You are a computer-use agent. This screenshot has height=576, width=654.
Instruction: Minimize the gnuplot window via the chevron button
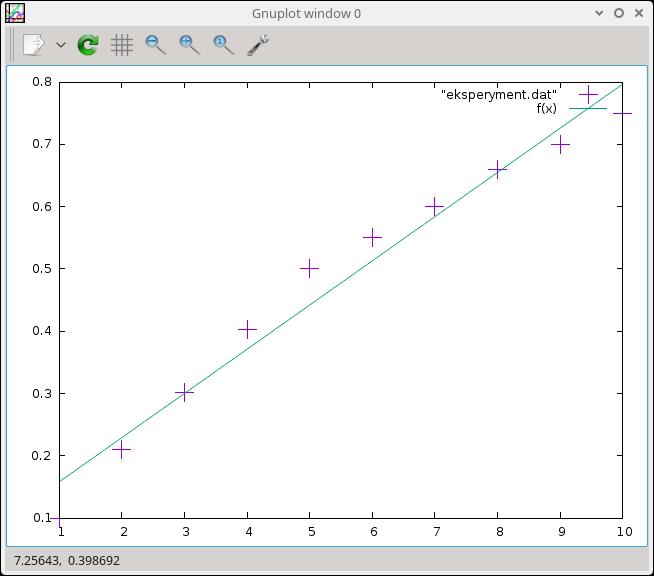[x=599, y=13]
